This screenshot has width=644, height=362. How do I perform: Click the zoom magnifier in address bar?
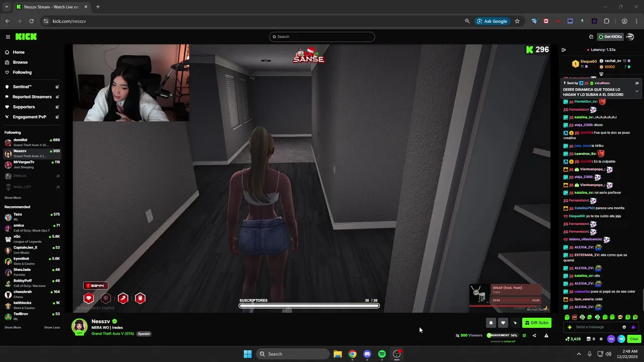(467, 21)
